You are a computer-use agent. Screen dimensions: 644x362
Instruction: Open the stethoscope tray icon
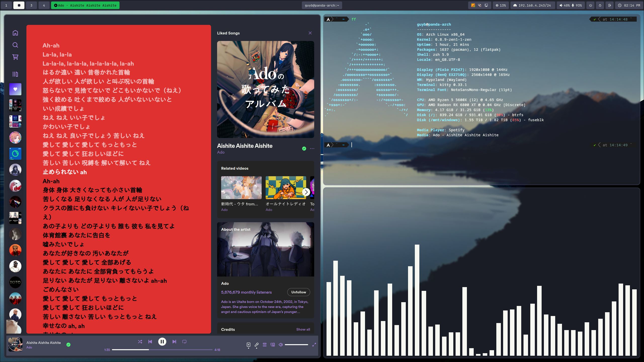pyautogui.click(x=480, y=5)
